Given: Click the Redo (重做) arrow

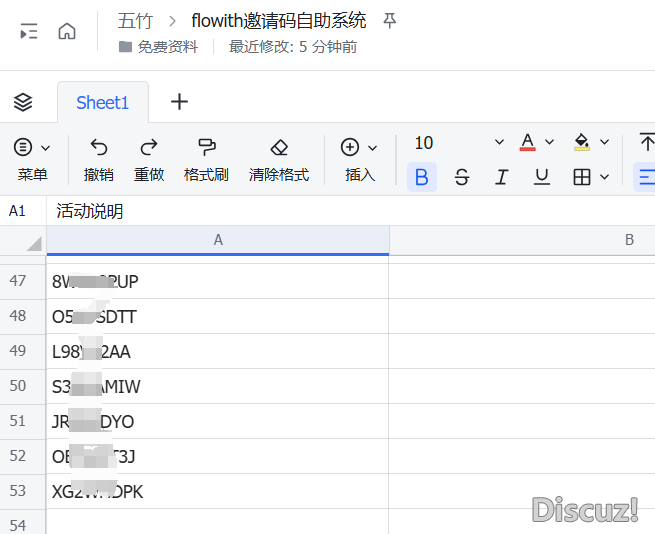Looking at the screenshot, I should pos(149,147).
